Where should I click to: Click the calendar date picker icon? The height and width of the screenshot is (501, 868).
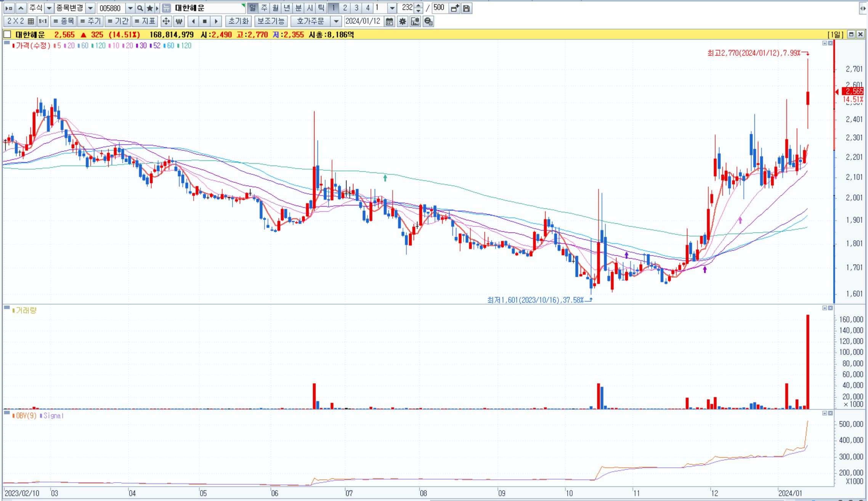[389, 21]
